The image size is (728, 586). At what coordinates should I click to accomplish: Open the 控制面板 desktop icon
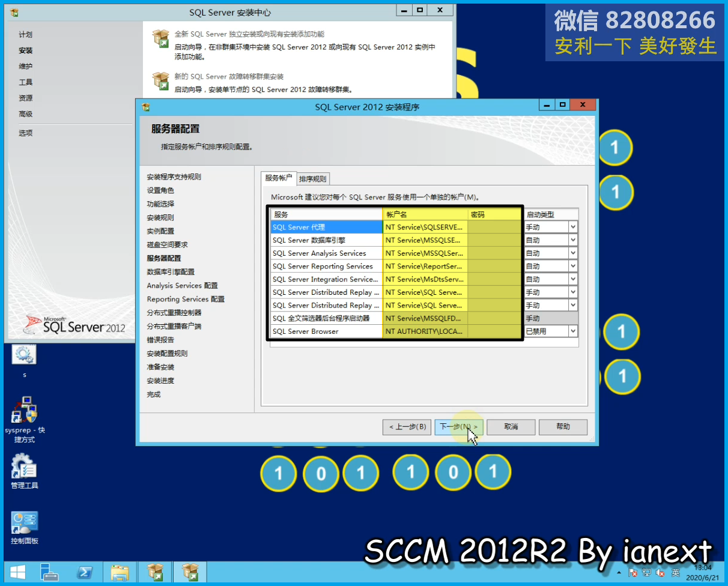coord(25,528)
